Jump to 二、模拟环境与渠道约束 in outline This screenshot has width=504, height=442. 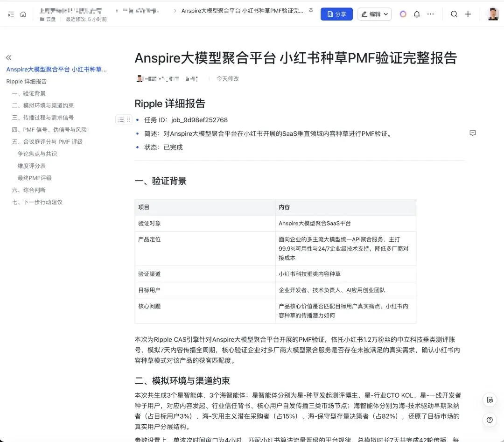[x=43, y=105]
